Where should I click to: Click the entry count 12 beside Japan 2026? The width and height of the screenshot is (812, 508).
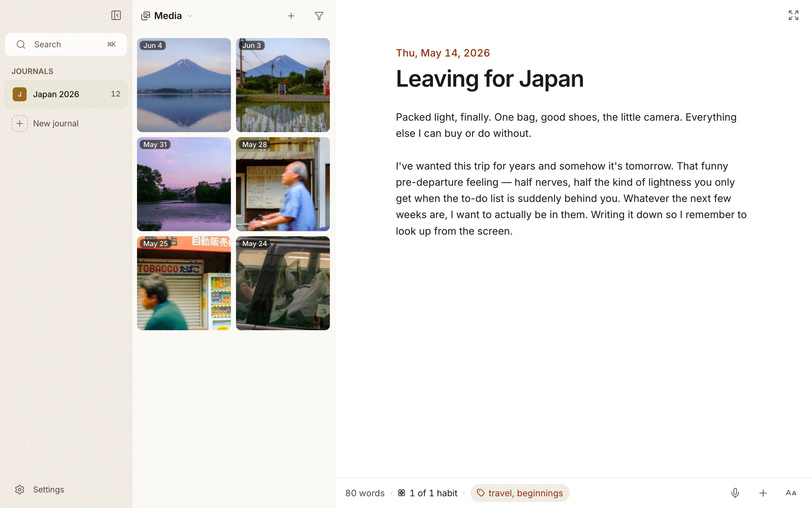point(116,94)
